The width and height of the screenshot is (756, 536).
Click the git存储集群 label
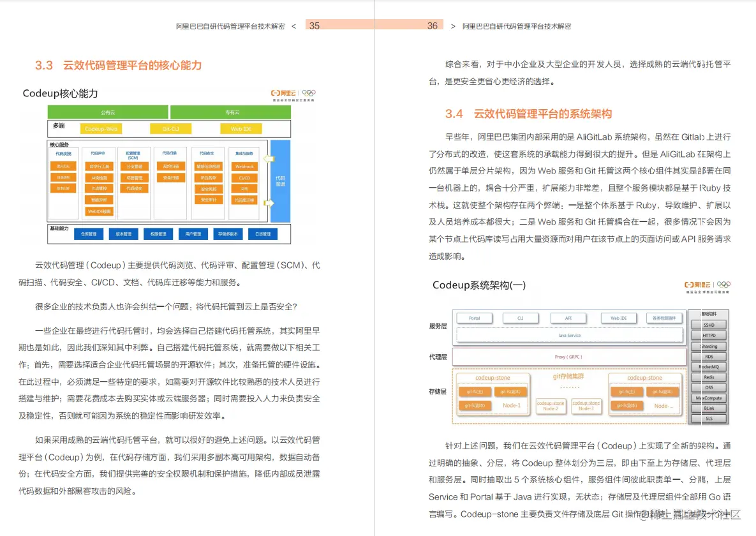click(568, 376)
